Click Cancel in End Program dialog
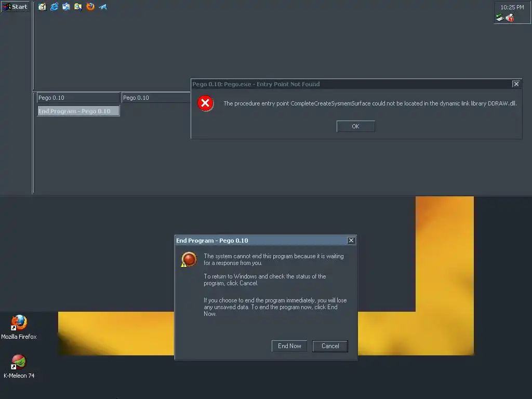The width and height of the screenshot is (532, 399). pyautogui.click(x=330, y=346)
